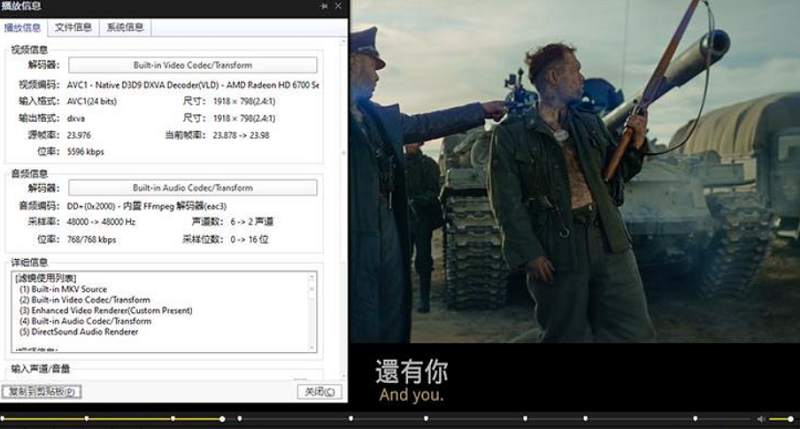This screenshot has height=429, width=800.
Task: Close the 播放信息 dialog with X icon
Action: tap(338, 7)
